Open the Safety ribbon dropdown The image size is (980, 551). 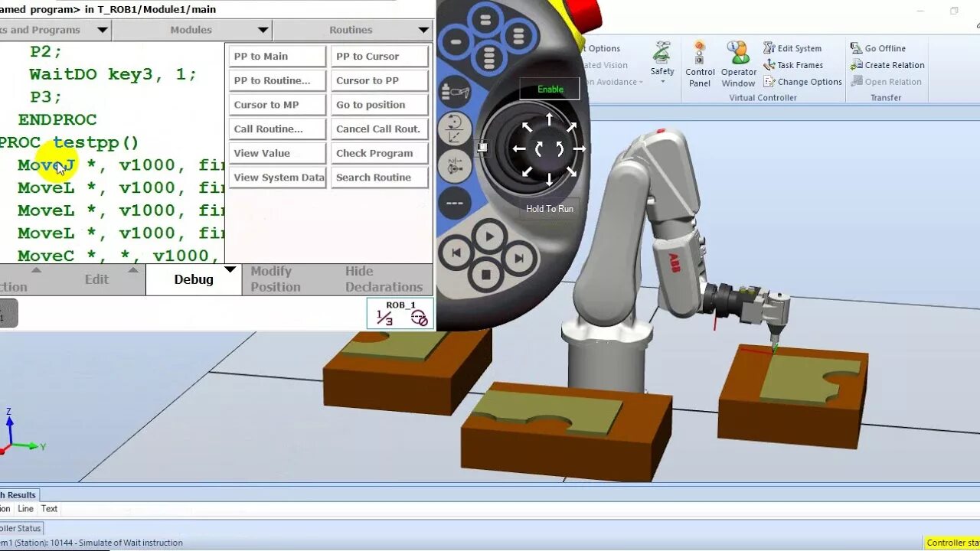click(x=662, y=64)
